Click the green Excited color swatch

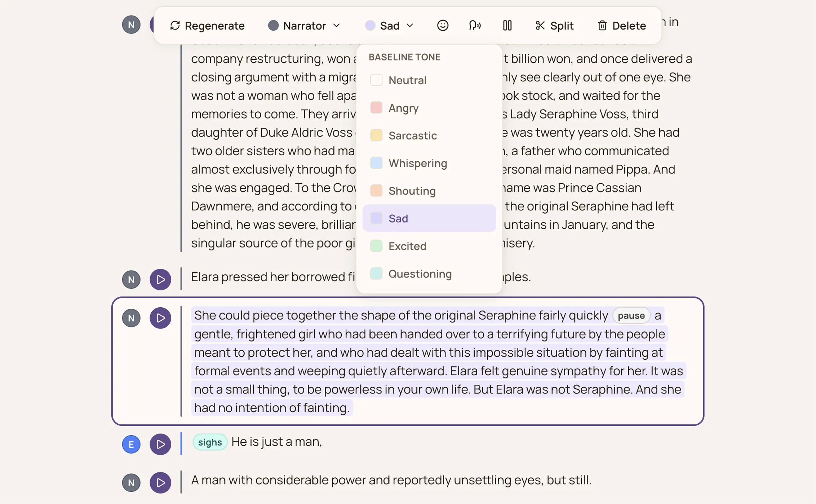(376, 246)
